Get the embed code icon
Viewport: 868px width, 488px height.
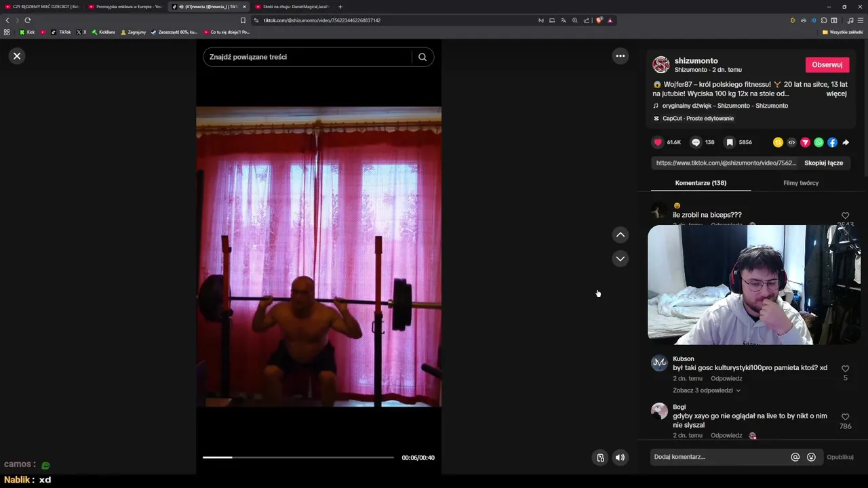[x=791, y=142]
